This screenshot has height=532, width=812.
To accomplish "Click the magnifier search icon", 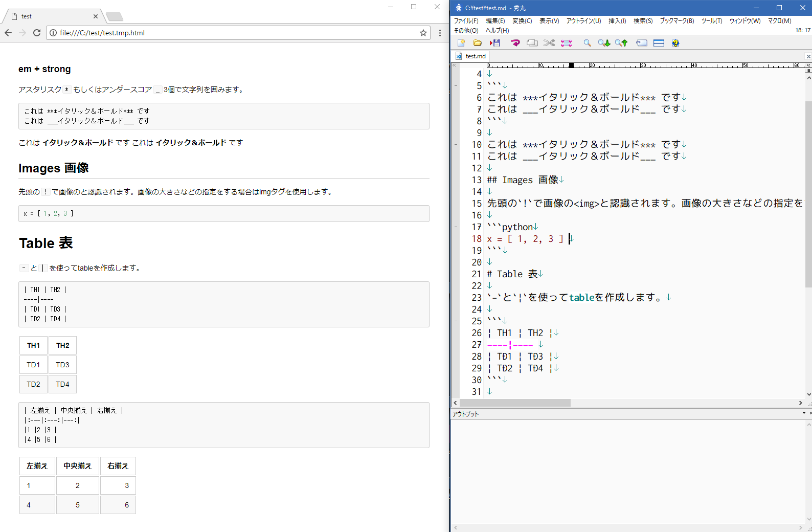I will coord(587,43).
